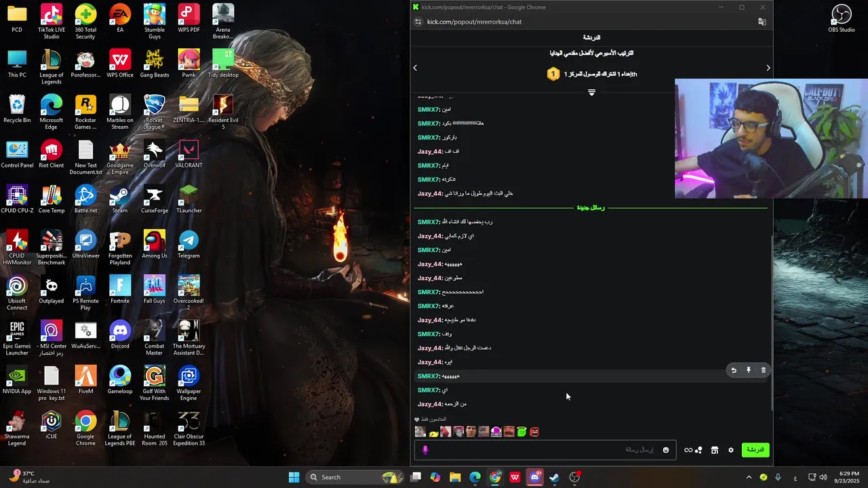Click the green new messages divider label

(591, 207)
